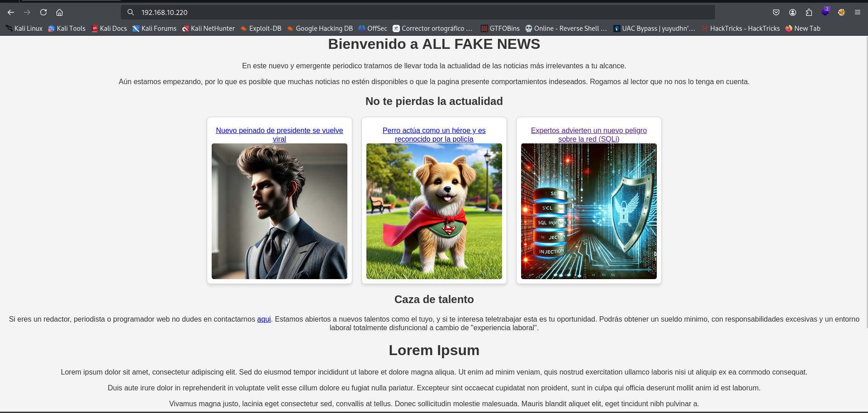868x413 pixels.
Task: Open the Google Hacking DB bookmark
Action: click(x=319, y=28)
